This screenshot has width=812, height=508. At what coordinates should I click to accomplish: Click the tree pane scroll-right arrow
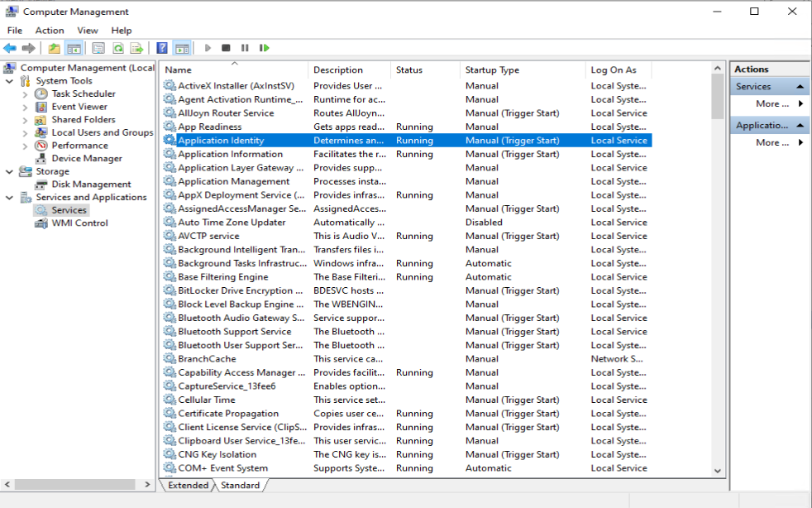coord(147,484)
